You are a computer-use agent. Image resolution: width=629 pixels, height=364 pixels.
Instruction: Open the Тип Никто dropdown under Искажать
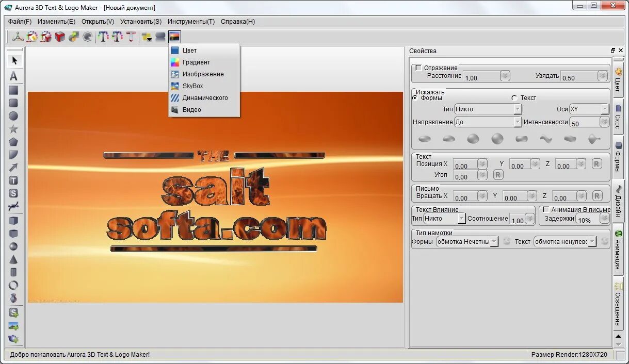click(488, 109)
